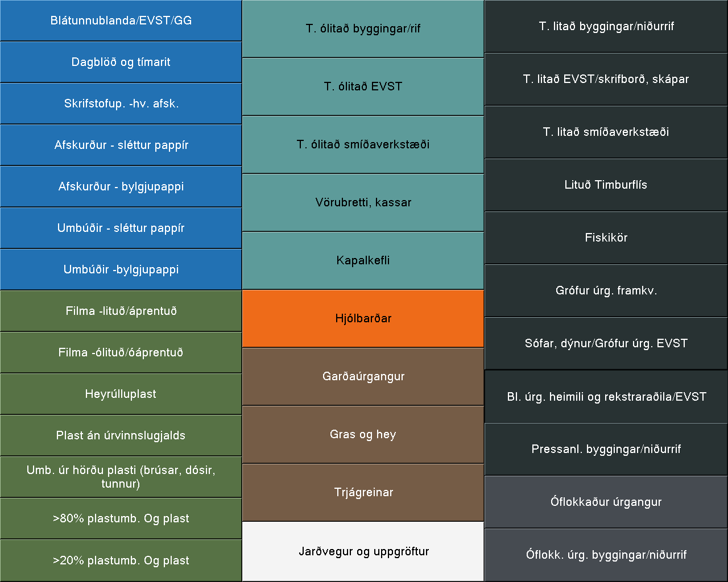Tap the white Jarðvegur og uppgröftur button

coord(363,551)
